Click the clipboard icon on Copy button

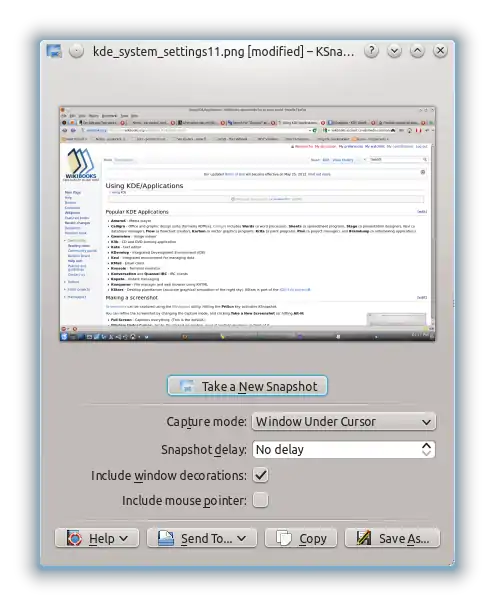[284, 538]
